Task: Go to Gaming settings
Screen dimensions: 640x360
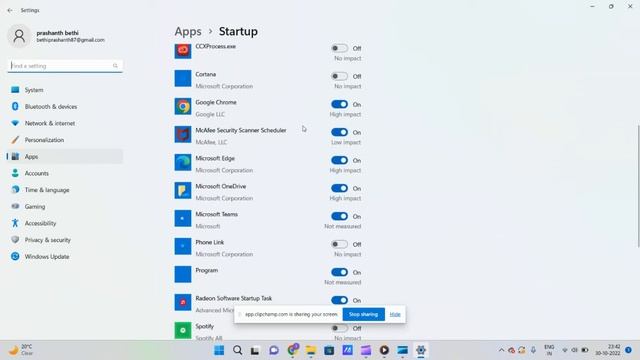Action: pos(65,207)
